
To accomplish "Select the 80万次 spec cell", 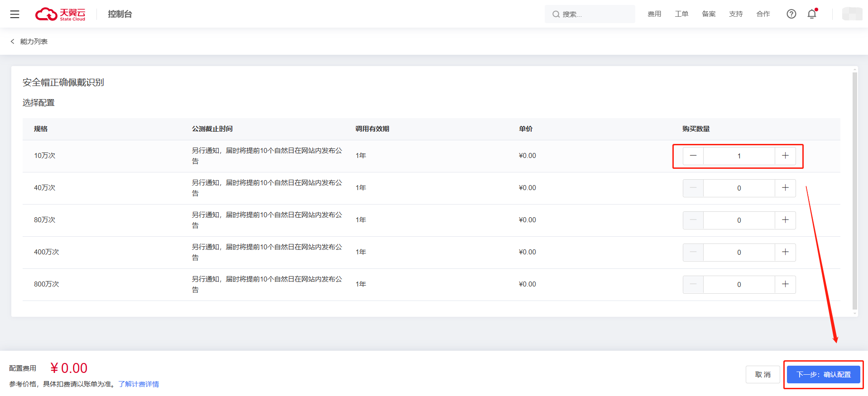I will [x=44, y=220].
